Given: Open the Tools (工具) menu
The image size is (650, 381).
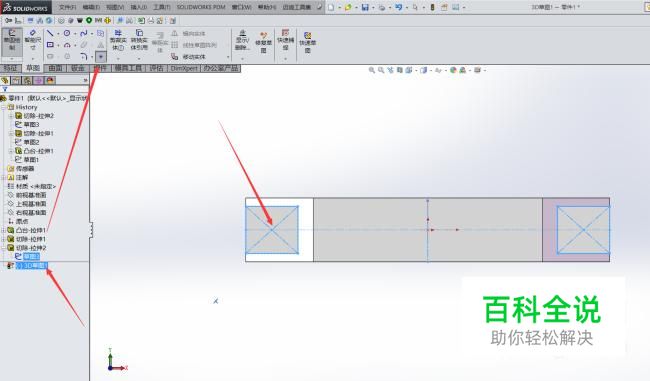Looking at the screenshot, I should tap(162, 7).
